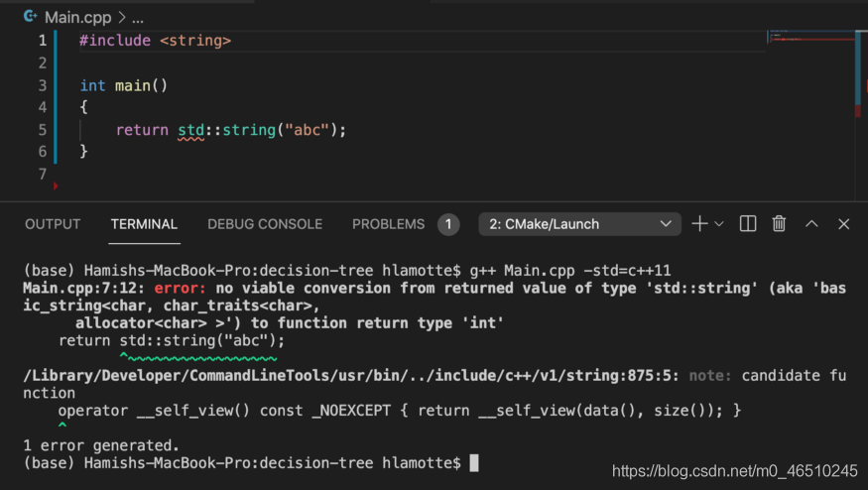Click line number 5 in the gutter
Image resolution: width=868 pixels, height=490 pixels.
(43, 130)
